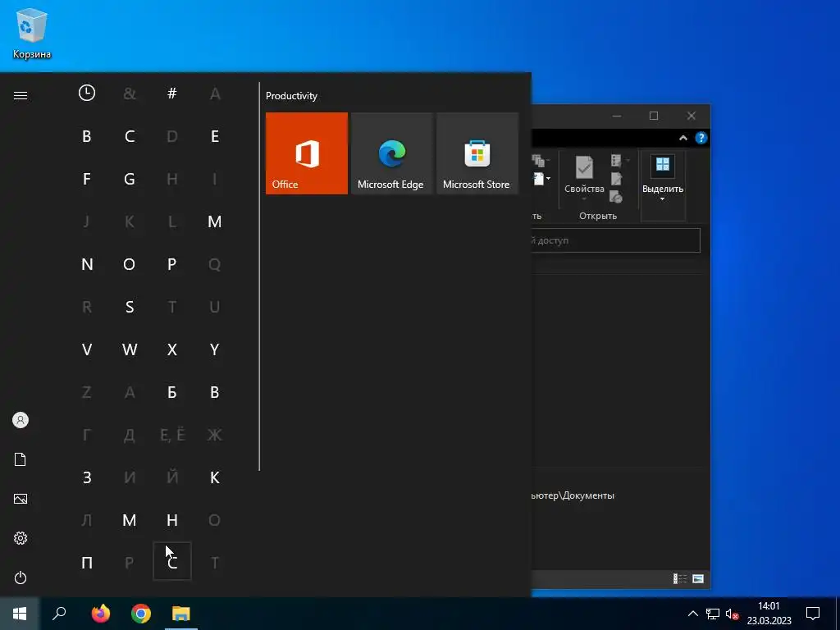Jump to Latin letter B section
840x630 pixels.
87,136
